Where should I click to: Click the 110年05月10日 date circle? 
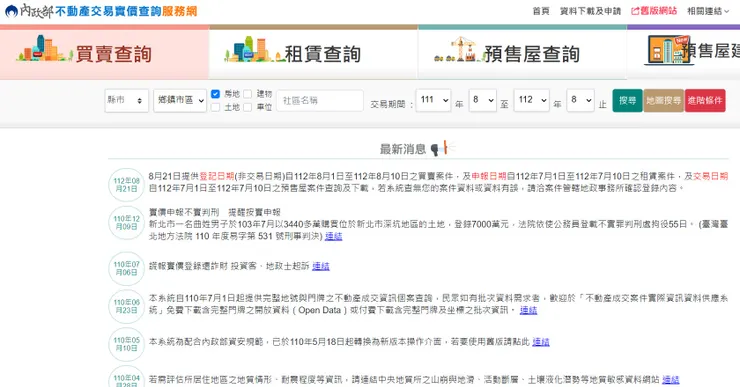coord(126,344)
